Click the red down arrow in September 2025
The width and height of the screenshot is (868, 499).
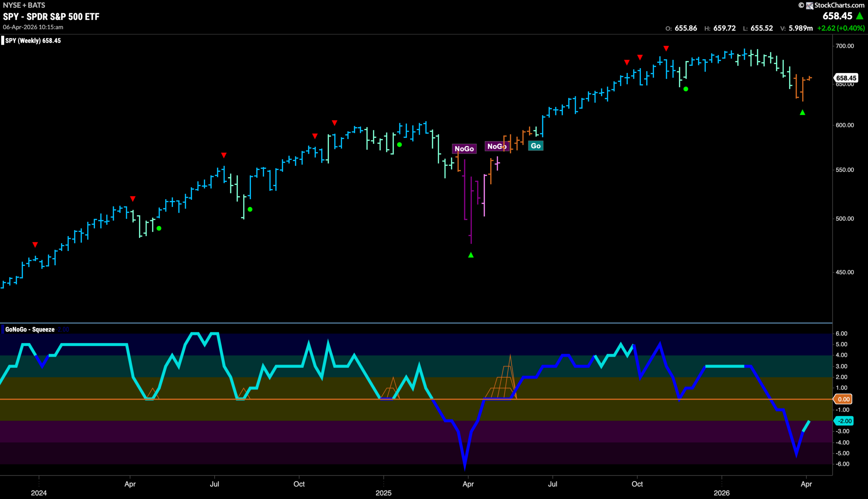coord(627,62)
